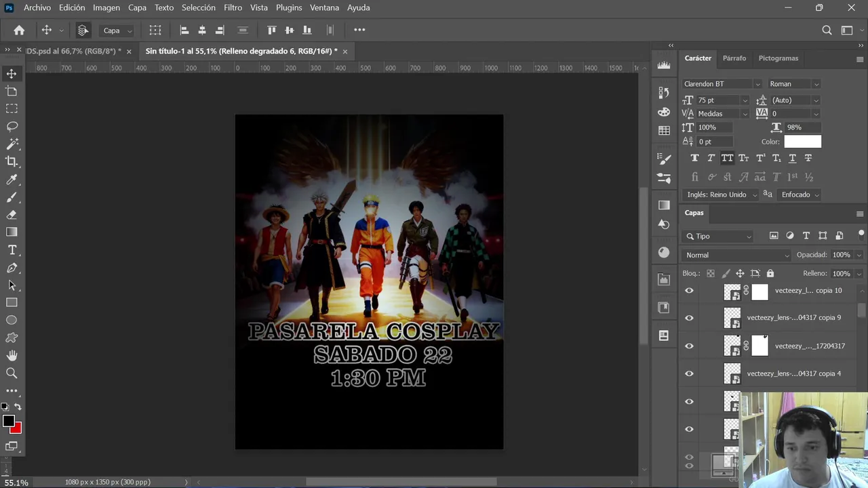Open the kerning Medidas dropdown
The image size is (868, 488).
(745, 114)
